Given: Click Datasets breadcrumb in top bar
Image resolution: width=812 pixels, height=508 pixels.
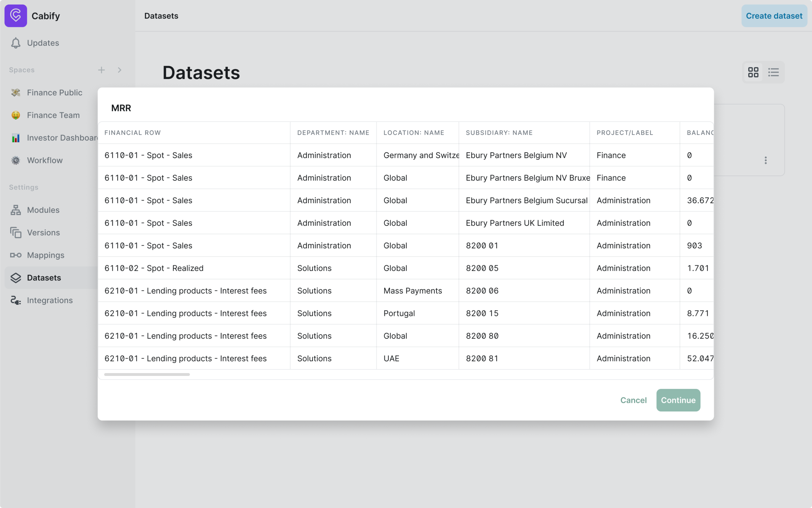Looking at the screenshot, I should [161, 16].
